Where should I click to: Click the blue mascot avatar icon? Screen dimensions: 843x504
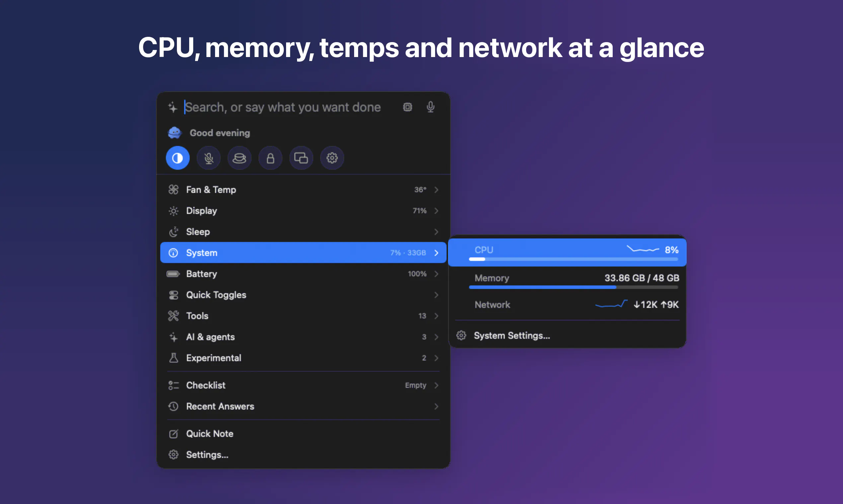(175, 133)
